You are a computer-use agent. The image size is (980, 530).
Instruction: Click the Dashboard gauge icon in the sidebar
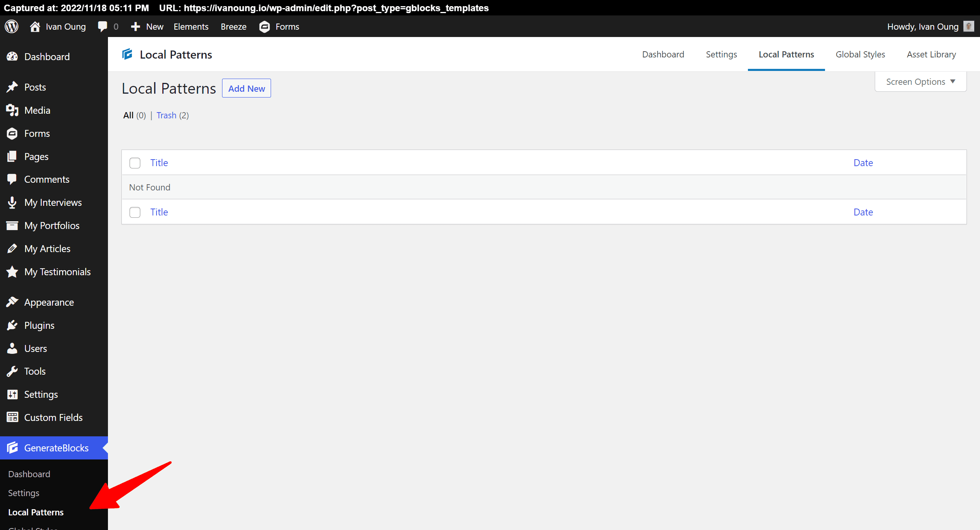click(12, 57)
